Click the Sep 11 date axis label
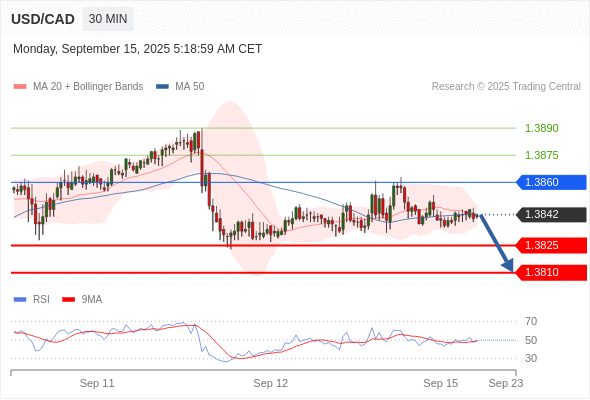 tap(97, 383)
